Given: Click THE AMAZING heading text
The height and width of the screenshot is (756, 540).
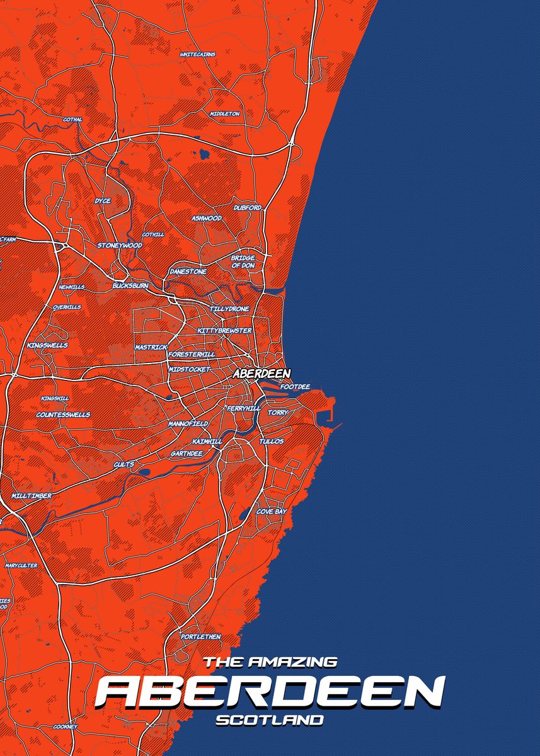Looking at the screenshot, I should click(x=270, y=662).
